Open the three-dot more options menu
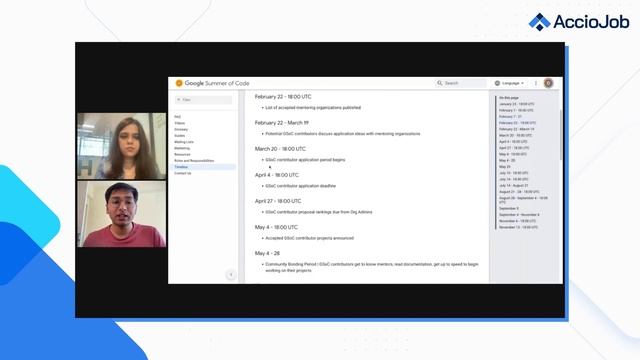This screenshot has width=640, height=360. (x=536, y=83)
